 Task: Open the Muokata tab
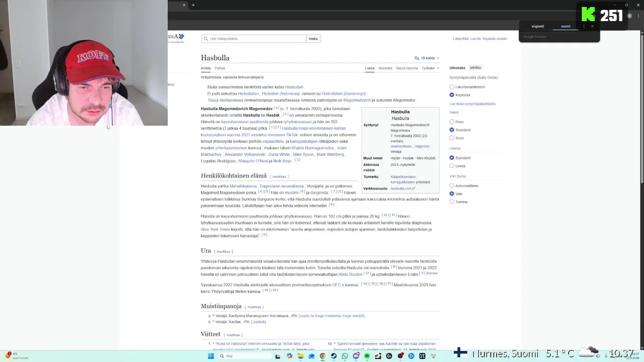point(385,68)
